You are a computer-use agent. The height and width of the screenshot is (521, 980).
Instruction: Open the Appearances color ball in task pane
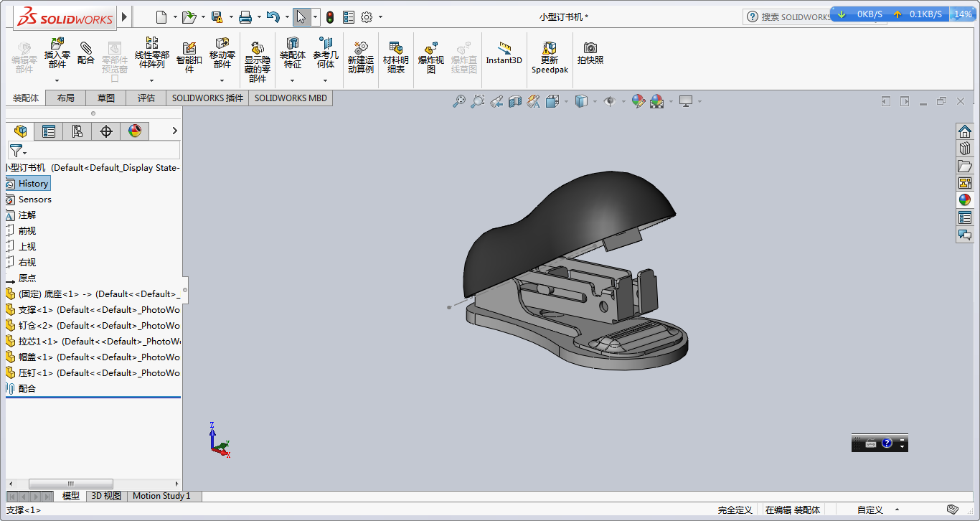click(x=965, y=200)
